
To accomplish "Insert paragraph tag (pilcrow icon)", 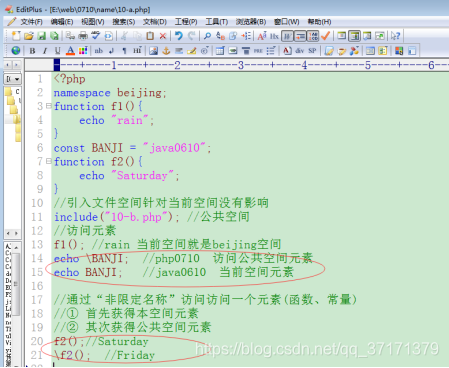I will [124, 51].
